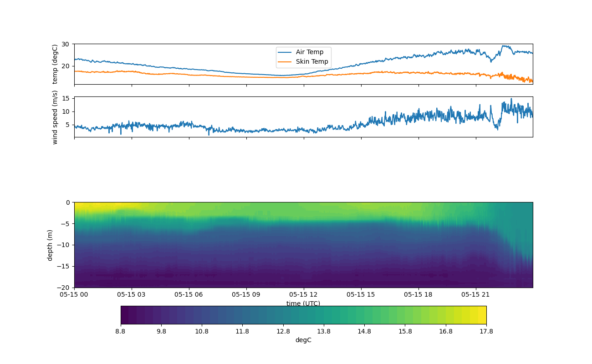
Task: Click the 30 tick on the temperature axis
Action: pyautogui.click(x=65, y=44)
